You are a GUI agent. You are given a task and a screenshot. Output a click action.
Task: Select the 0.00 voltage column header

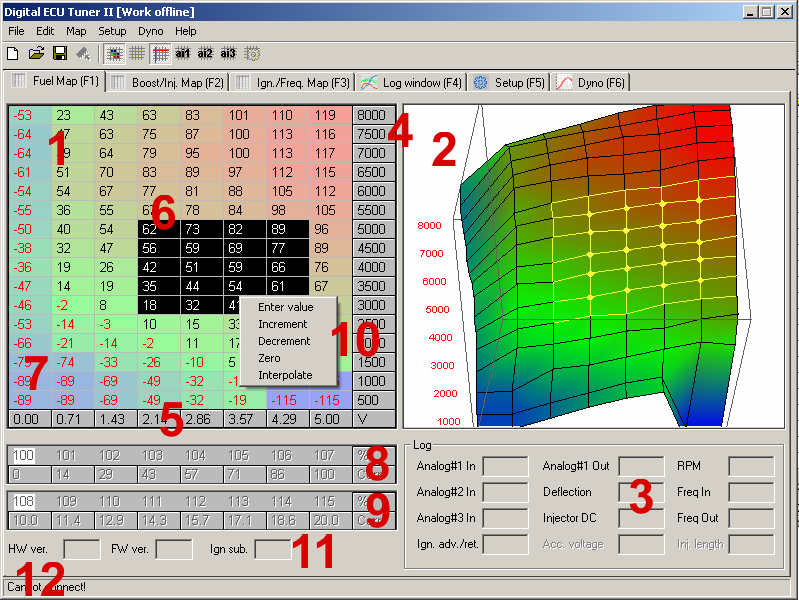tap(30, 419)
